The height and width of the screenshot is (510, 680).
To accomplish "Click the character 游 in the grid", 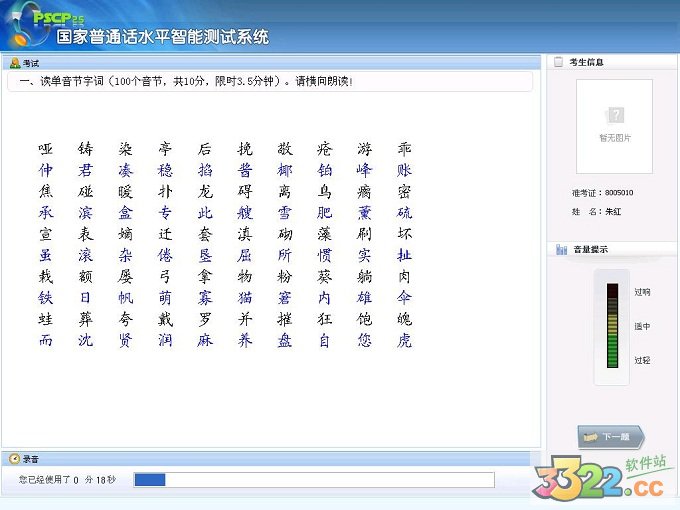I will click(364, 149).
